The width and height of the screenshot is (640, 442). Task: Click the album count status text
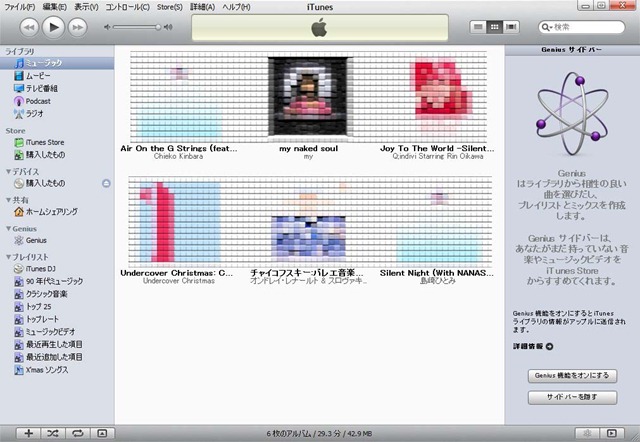click(x=319, y=434)
